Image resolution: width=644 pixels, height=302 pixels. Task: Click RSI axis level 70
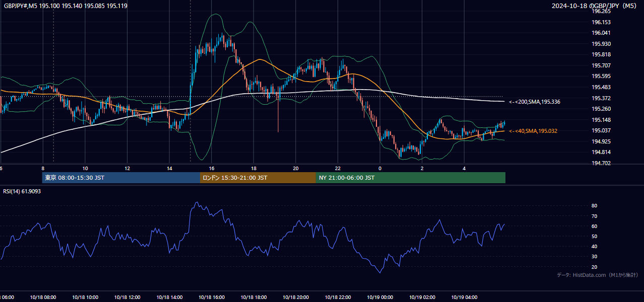coord(594,216)
